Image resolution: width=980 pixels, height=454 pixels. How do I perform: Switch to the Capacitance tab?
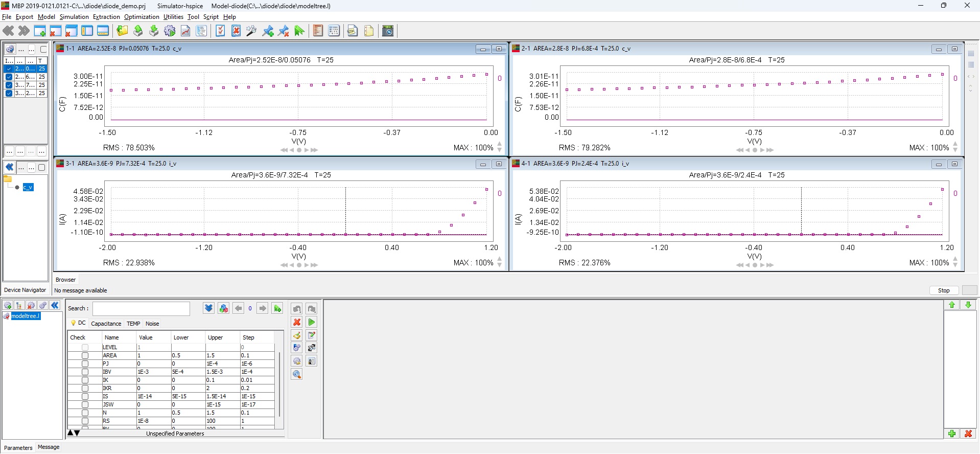tap(106, 324)
